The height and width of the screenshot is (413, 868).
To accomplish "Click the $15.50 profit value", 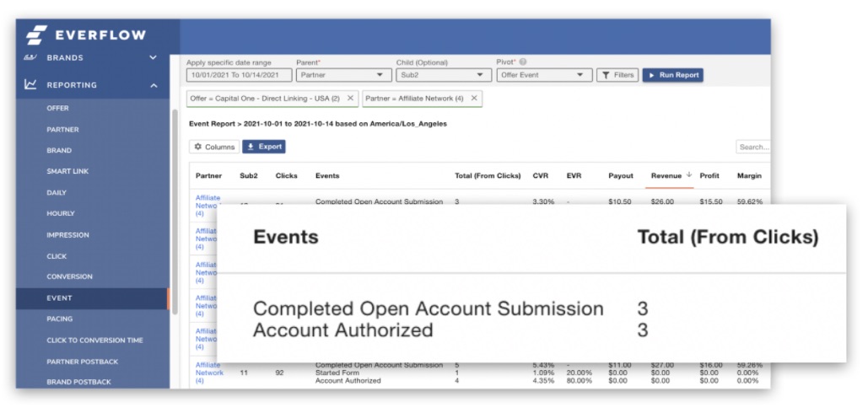I will pos(711,201).
